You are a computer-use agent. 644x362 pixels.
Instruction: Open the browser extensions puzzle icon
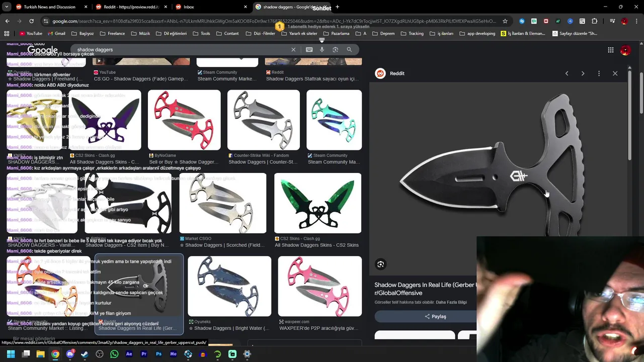(595, 21)
